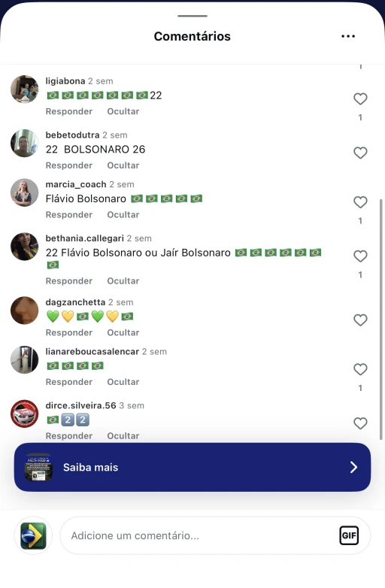Reply to bethania.callegari with Responder
The height and width of the screenshot is (588, 385).
point(69,281)
